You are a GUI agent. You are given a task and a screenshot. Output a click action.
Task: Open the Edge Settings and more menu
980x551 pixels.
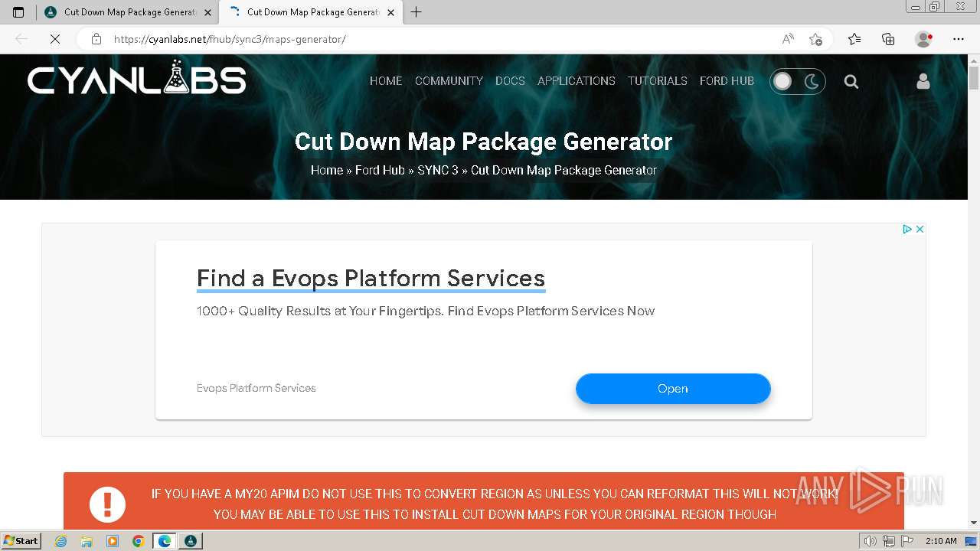tap(959, 39)
